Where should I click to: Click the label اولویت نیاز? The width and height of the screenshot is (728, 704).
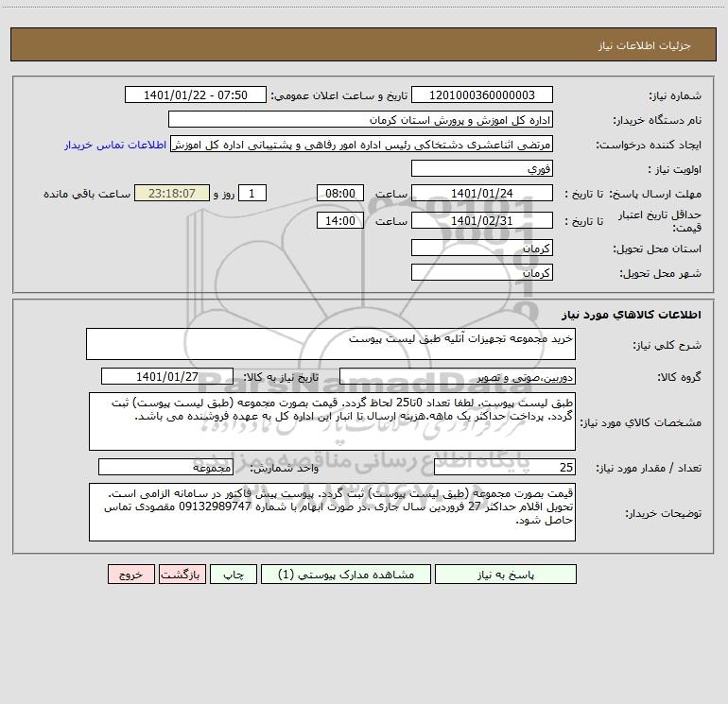(675, 170)
